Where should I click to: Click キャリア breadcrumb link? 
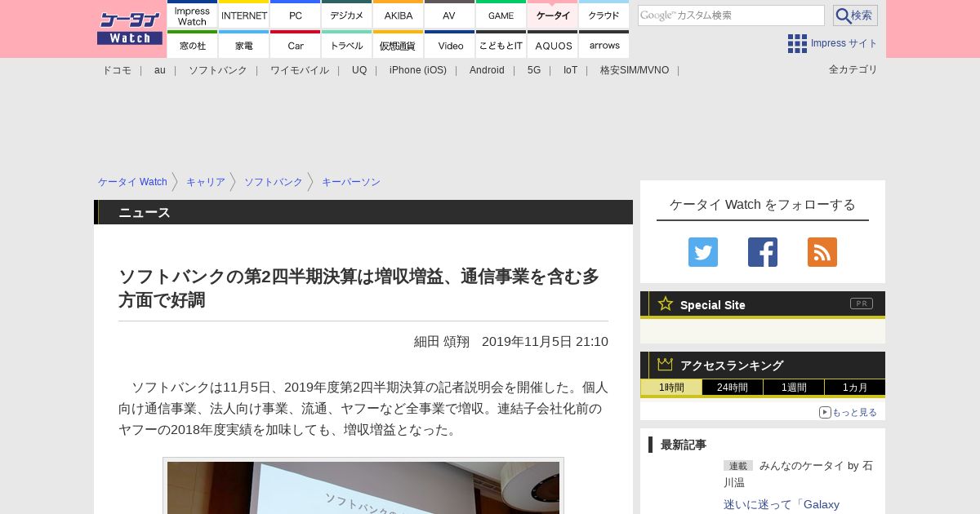click(x=206, y=182)
